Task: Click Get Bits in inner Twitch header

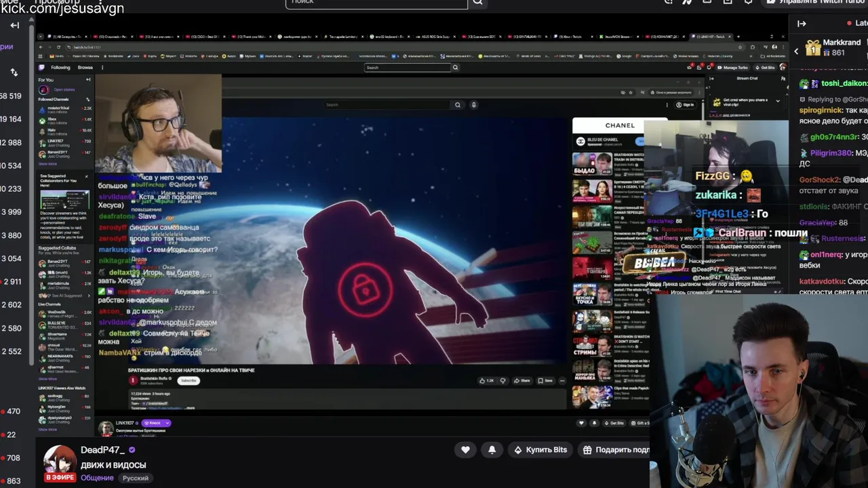Action: (766, 67)
